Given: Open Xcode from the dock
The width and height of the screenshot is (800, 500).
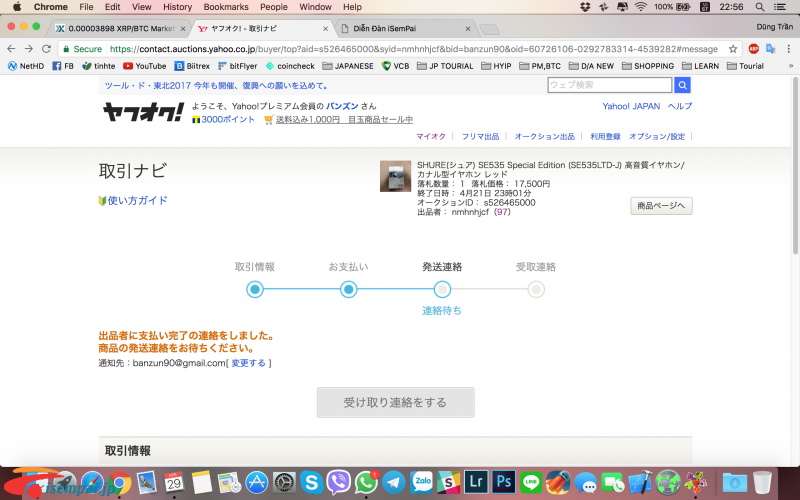Looking at the screenshot, I should click(641, 482).
